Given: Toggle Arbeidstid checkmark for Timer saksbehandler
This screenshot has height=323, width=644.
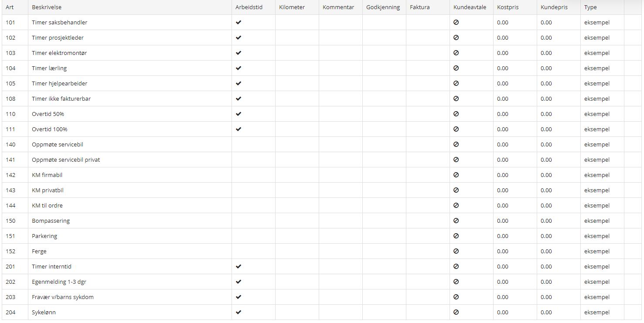Looking at the screenshot, I should coord(238,22).
